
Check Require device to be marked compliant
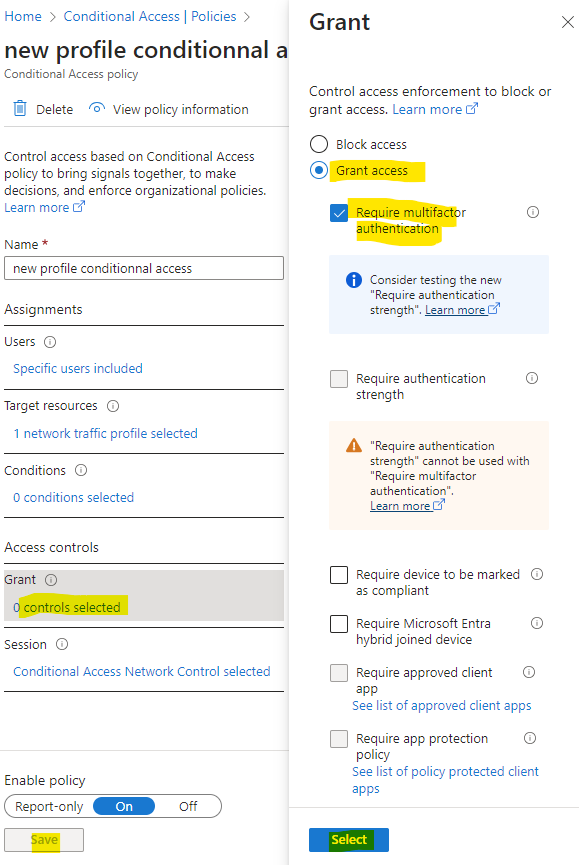[339, 575]
